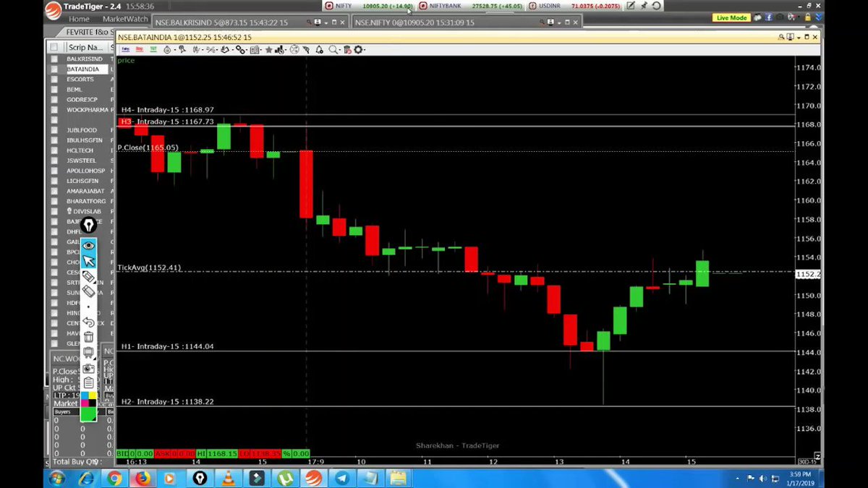Open VLC media player from the taskbar

[228, 478]
